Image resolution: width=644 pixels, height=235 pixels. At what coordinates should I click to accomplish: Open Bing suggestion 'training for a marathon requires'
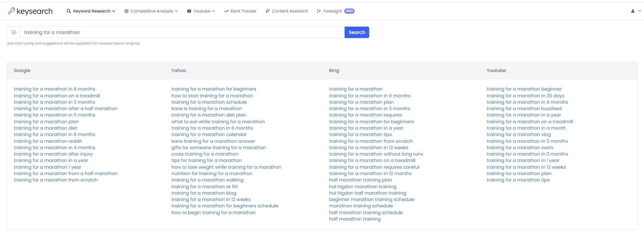point(365,115)
